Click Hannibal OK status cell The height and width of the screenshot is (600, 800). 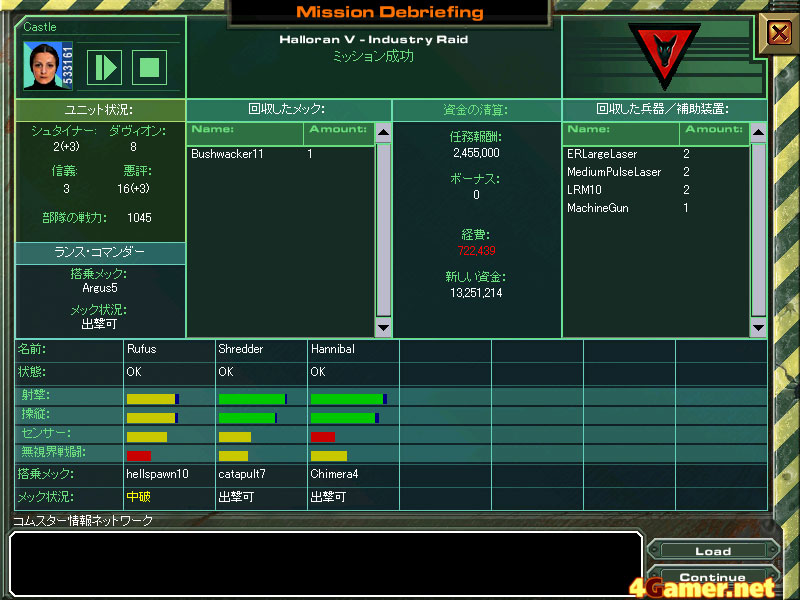point(353,372)
